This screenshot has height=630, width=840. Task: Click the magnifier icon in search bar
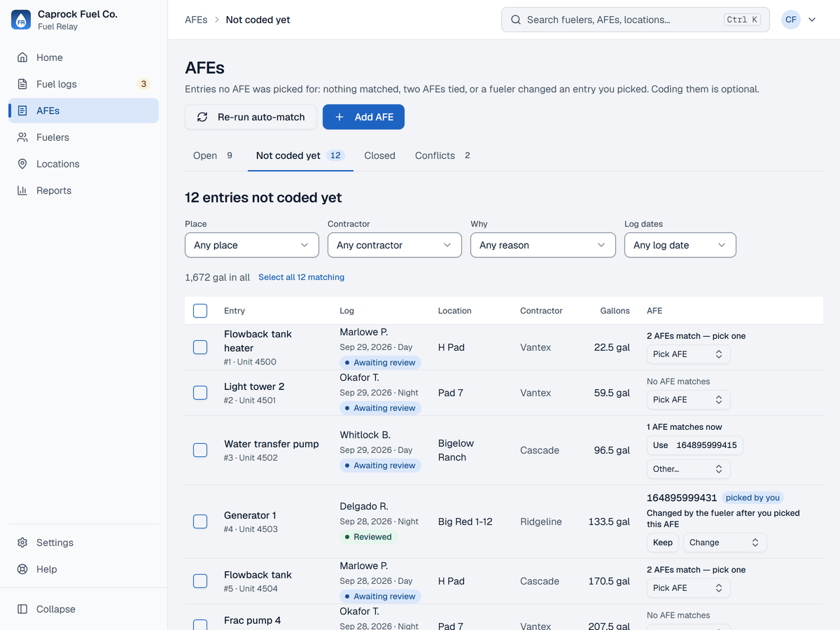click(x=516, y=20)
